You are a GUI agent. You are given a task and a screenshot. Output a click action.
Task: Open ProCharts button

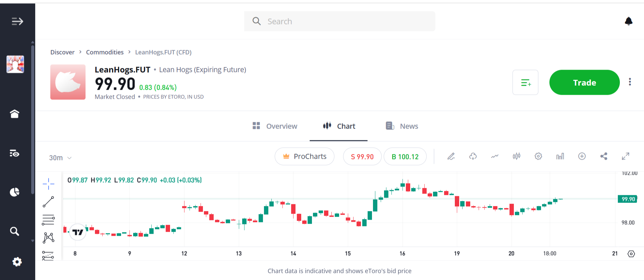coord(305,156)
